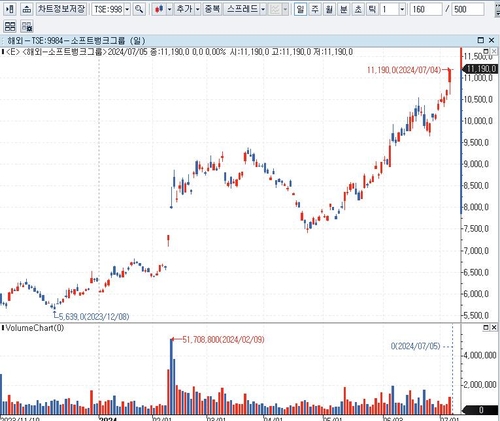The height and width of the screenshot is (421, 500).
Task: Close the VolumeChart pane
Action: (494, 328)
